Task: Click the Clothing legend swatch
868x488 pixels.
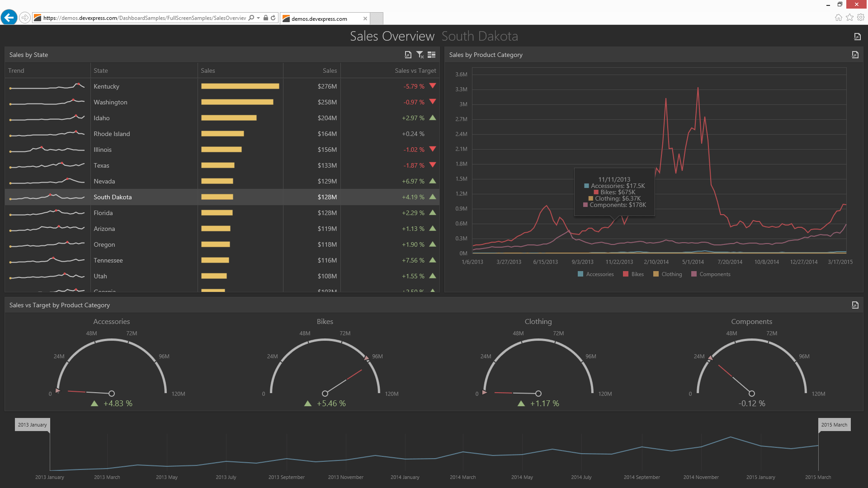Action: [x=656, y=274]
